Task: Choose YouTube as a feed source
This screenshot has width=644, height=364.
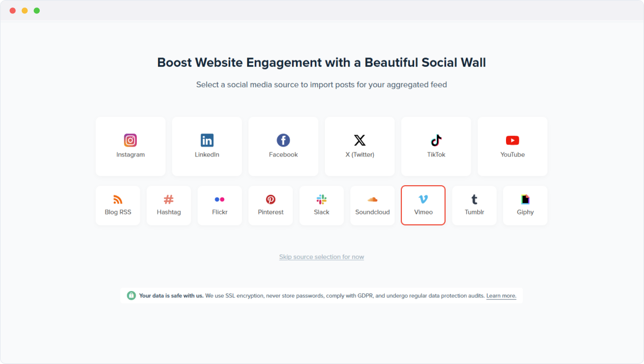Action: click(512, 146)
